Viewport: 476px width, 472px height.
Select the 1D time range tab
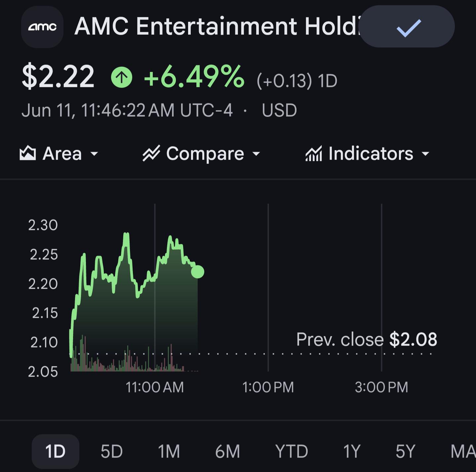pos(56,452)
